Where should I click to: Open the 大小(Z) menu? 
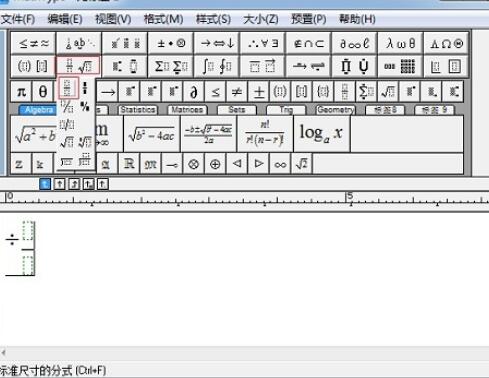(x=261, y=19)
